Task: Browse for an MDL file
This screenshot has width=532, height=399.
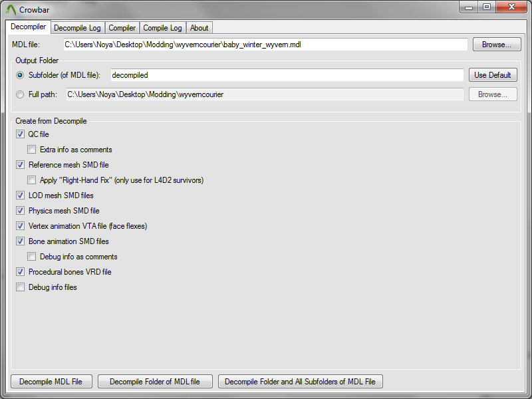Action: pyautogui.click(x=496, y=45)
